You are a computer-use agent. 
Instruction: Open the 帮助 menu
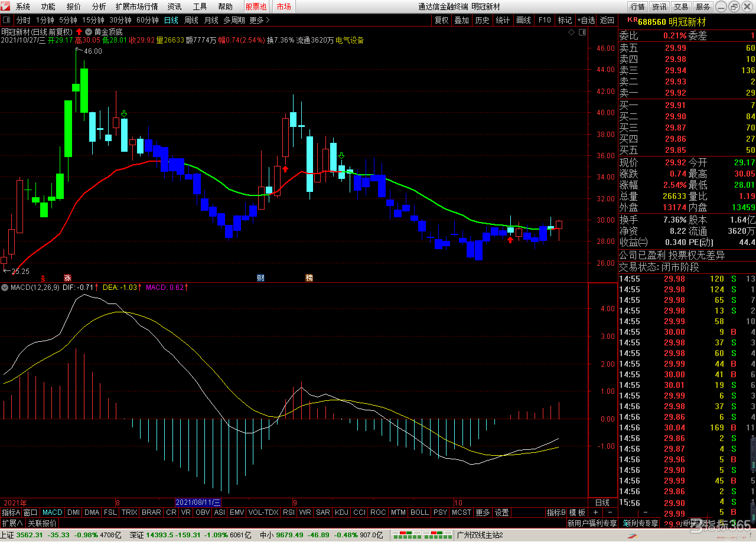point(225,7)
